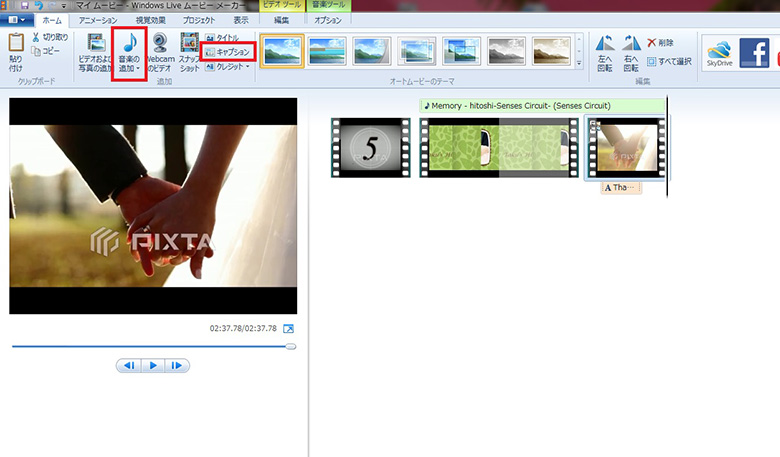The width and height of the screenshot is (780, 457).
Task: Add a Title (タイトル) to the movie
Action: pos(222,38)
